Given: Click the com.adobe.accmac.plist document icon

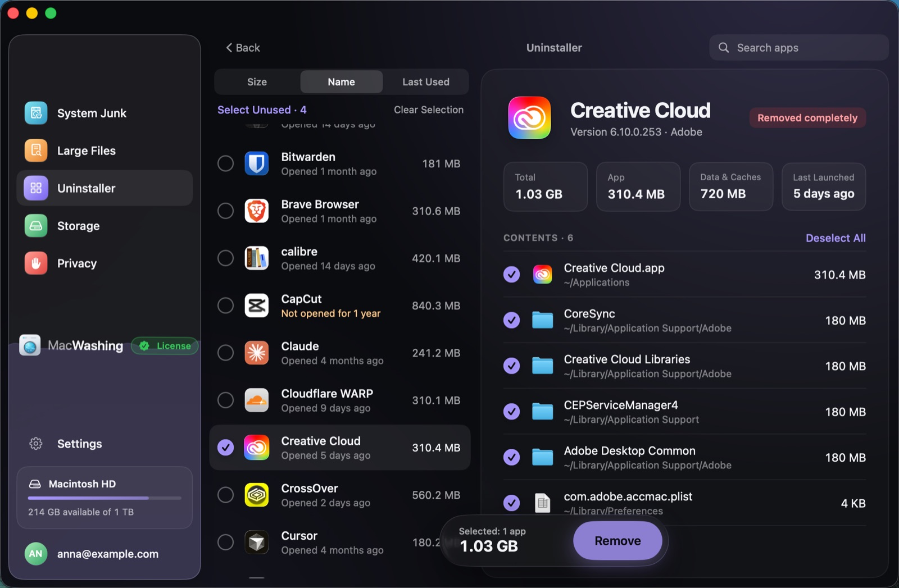Looking at the screenshot, I should click(542, 503).
